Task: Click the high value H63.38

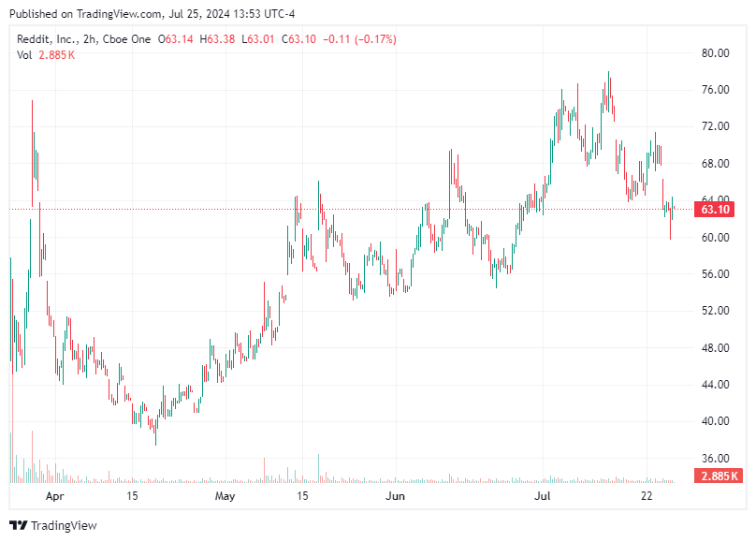Action: click(x=217, y=39)
